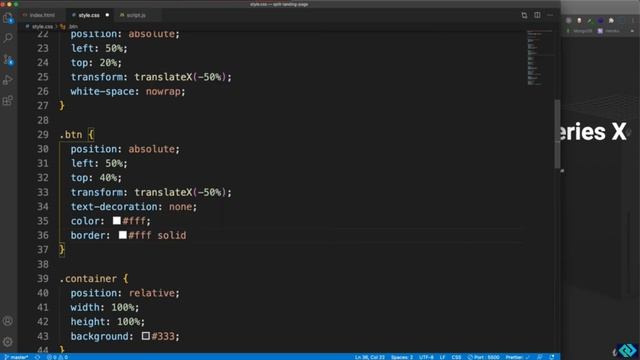Click the .container selector on line 39
The image size is (640, 360).
88,279
